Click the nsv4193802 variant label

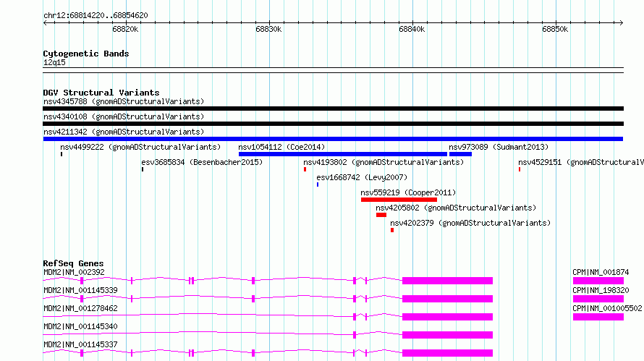384,162
